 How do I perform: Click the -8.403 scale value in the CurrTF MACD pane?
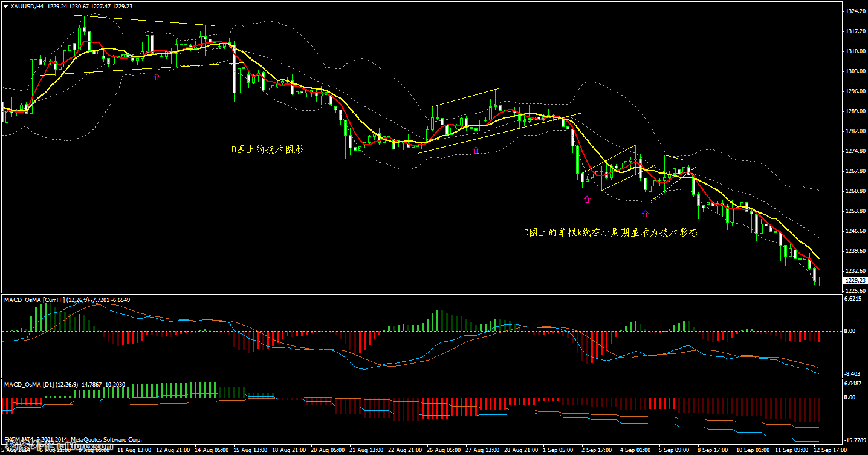(852, 373)
